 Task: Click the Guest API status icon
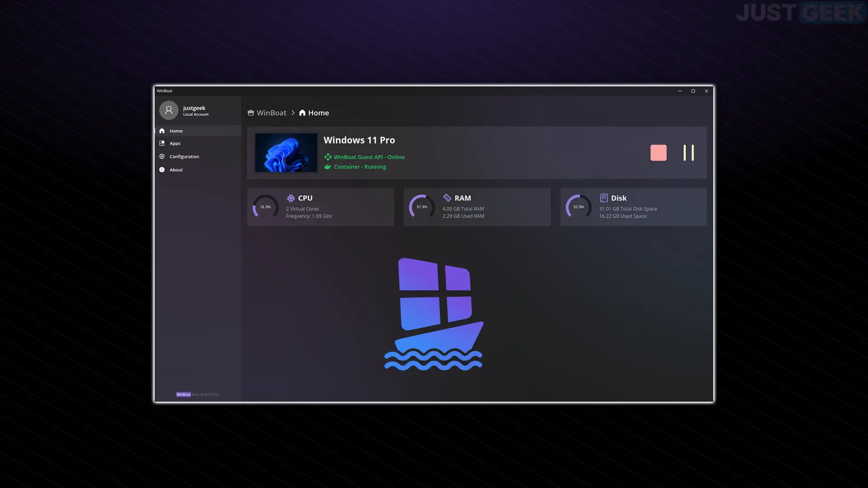pyautogui.click(x=328, y=157)
